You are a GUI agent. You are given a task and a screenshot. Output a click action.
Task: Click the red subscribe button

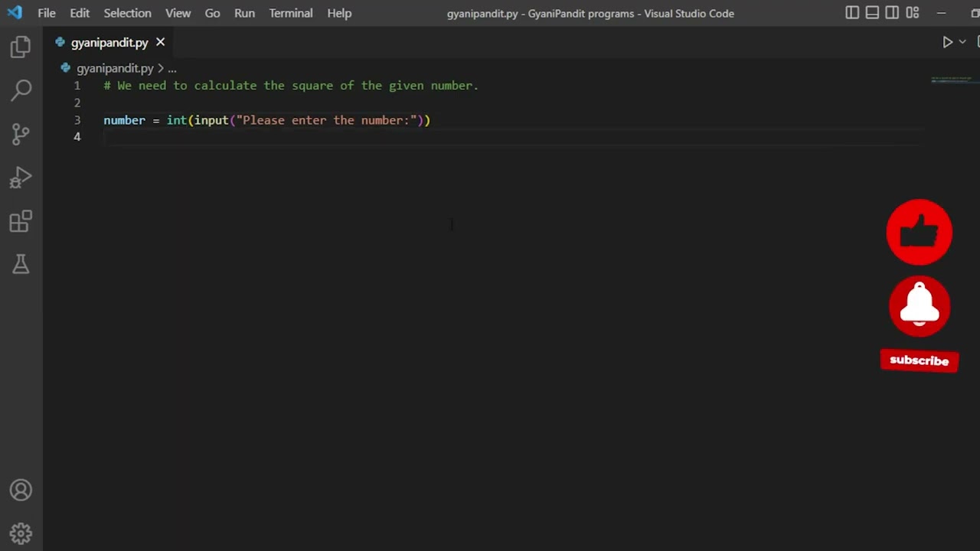pos(919,360)
